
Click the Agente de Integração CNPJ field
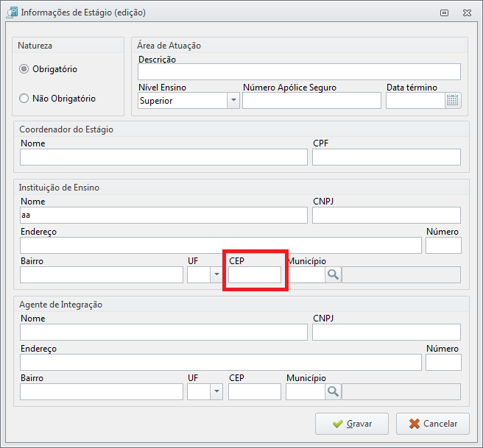(387, 332)
